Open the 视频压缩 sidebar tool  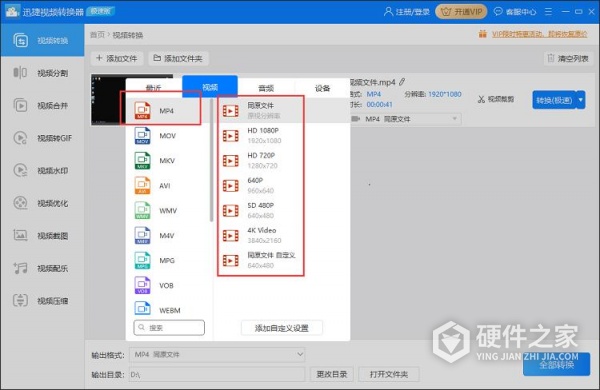point(42,300)
